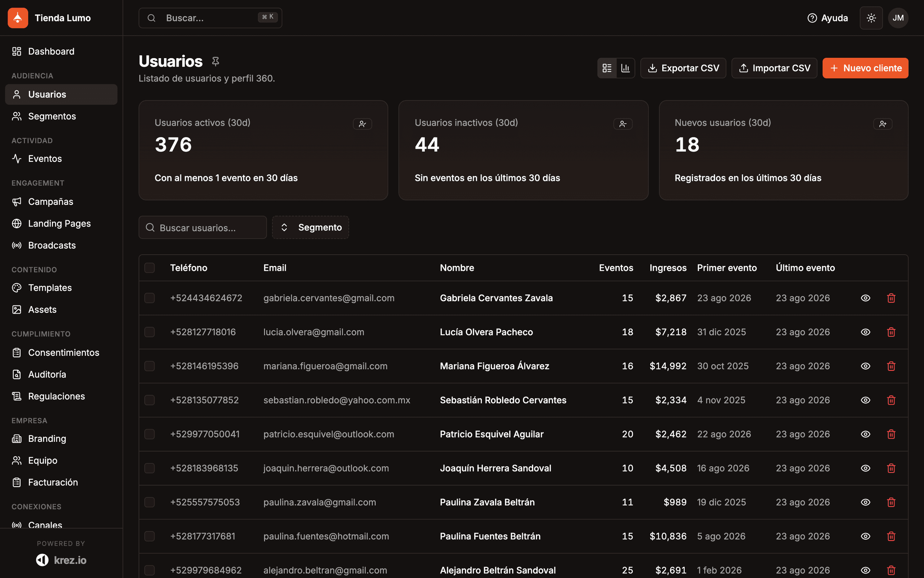View Joaquín Herrera Sandoval profile eye icon

(866, 468)
